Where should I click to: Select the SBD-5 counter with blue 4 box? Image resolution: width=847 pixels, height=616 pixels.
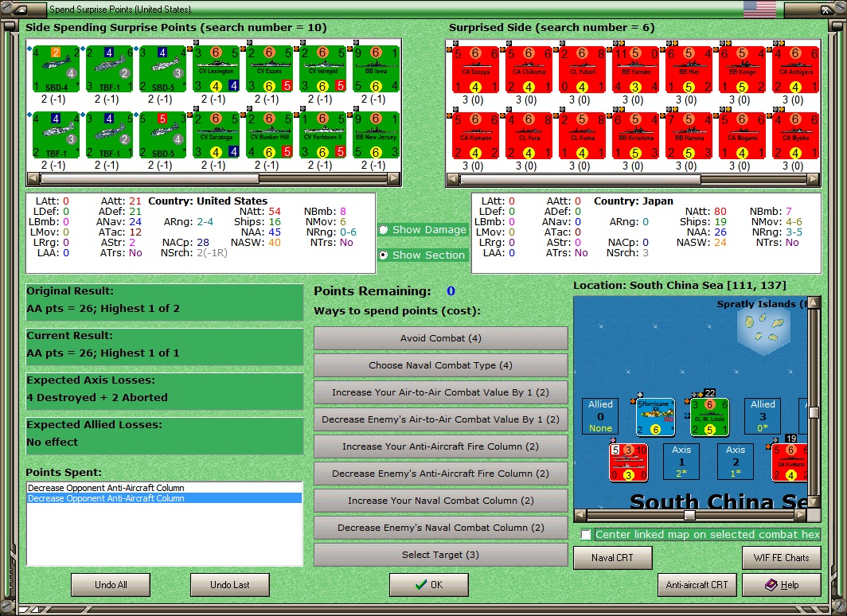(x=162, y=68)
